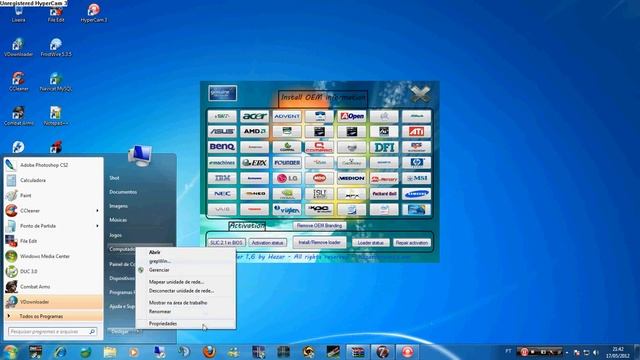Launch VDownloader from Start menu list
The width and height of the screenshot is (640, 360).
[x=53, y=302]
